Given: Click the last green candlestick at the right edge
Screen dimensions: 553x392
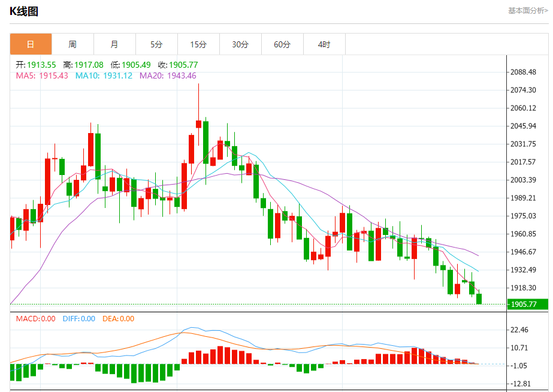Looking at the screenshot, I should pyautogui.click(x=479, y=298).
